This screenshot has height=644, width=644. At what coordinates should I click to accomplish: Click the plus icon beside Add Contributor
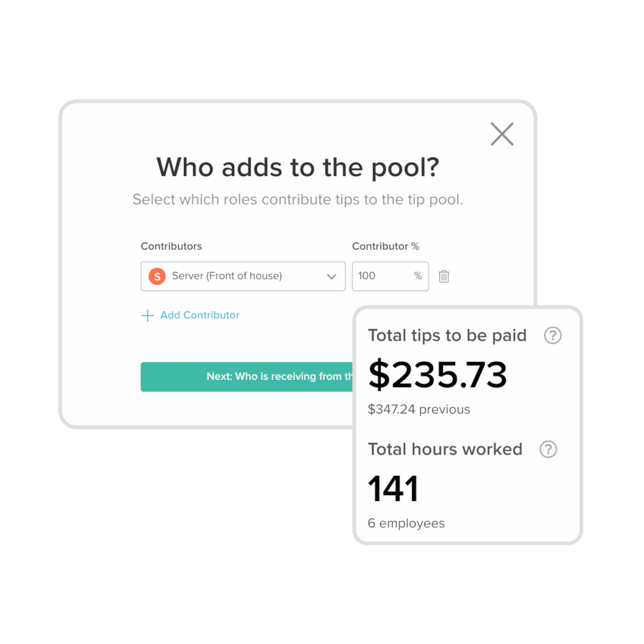[x=148, y=315]
